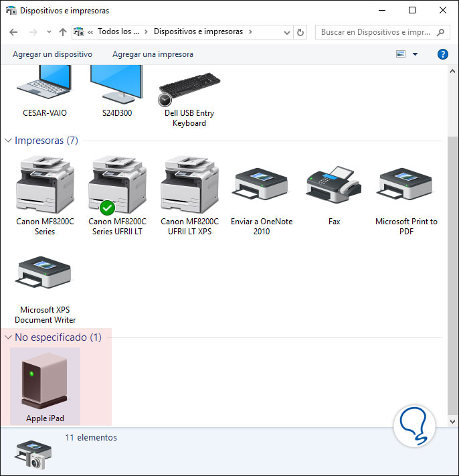Click the Todos los ... breadcrumb
The height and width of the screenshot is (476, 459).
[118, 31]
